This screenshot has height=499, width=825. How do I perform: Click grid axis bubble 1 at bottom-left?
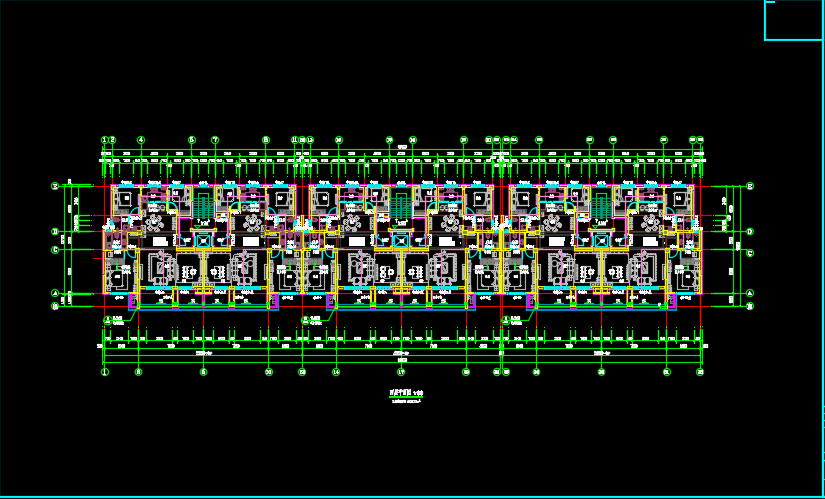(x=104, y=371)
